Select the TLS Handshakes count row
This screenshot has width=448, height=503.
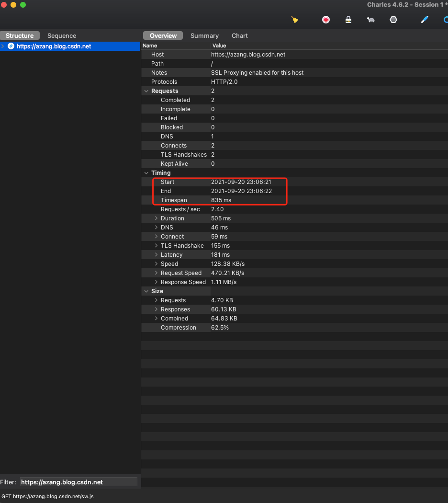pos(294,155)
